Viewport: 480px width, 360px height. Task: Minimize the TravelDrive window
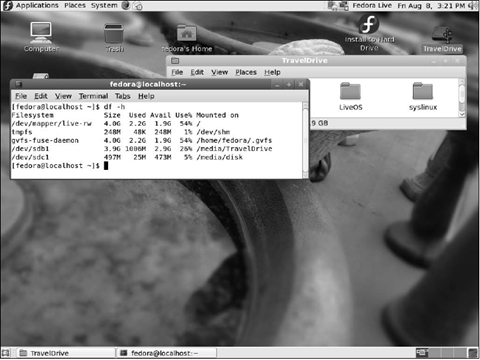coord(434,61)
